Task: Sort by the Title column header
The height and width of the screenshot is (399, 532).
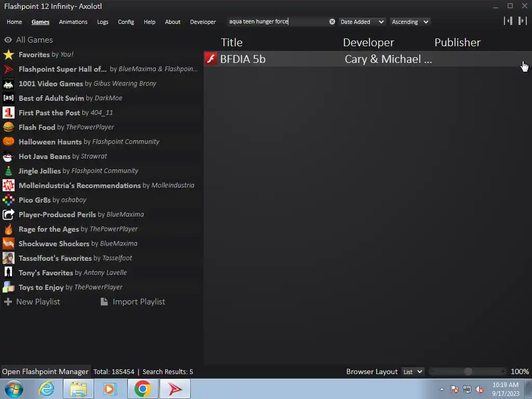Action: (x=232, y=43)
